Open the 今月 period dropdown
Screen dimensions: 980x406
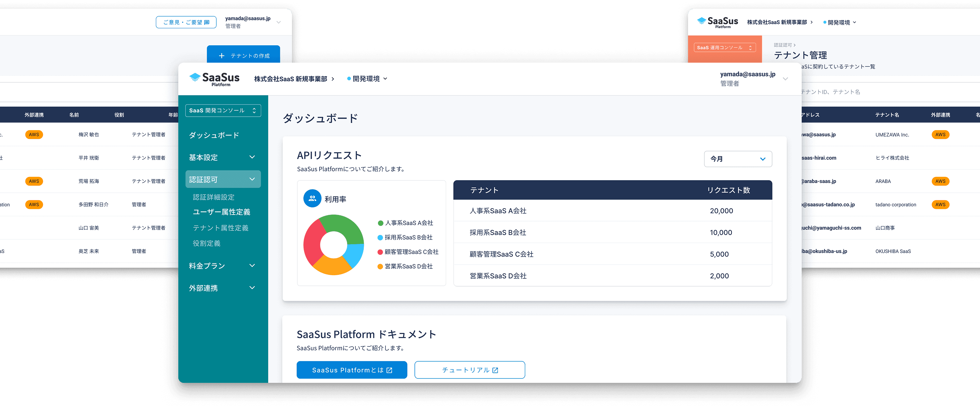738,159
